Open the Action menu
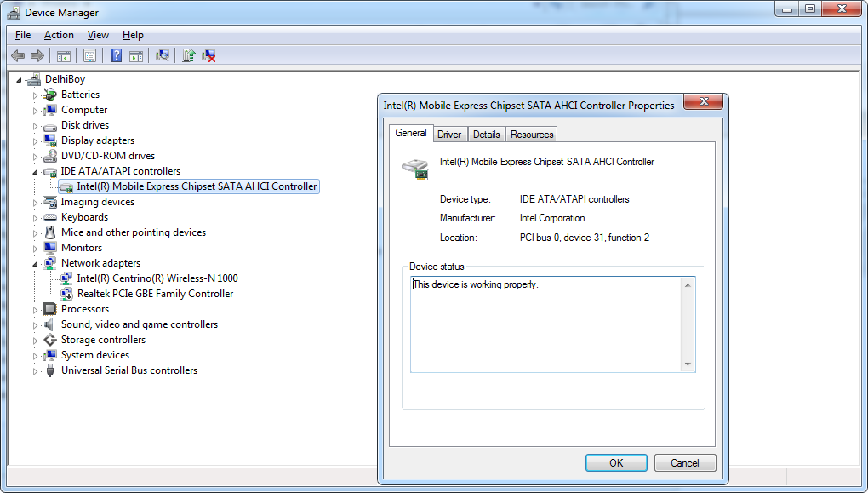This screenshot has width=868, height=493. [x=59, y=35]
